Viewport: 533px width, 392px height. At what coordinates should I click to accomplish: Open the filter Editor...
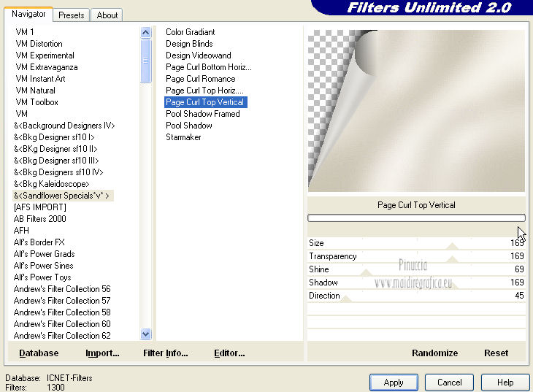[229, 353]
